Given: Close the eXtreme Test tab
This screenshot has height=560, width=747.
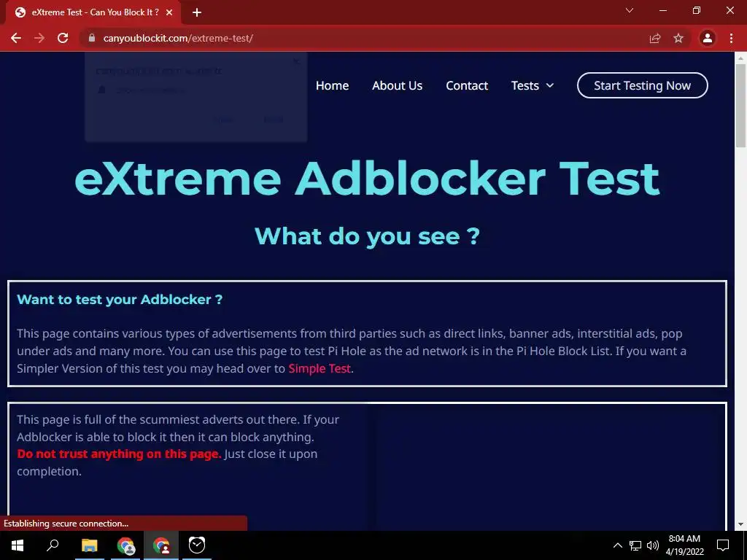Looking at the screenshot, I should click(169, 12).
